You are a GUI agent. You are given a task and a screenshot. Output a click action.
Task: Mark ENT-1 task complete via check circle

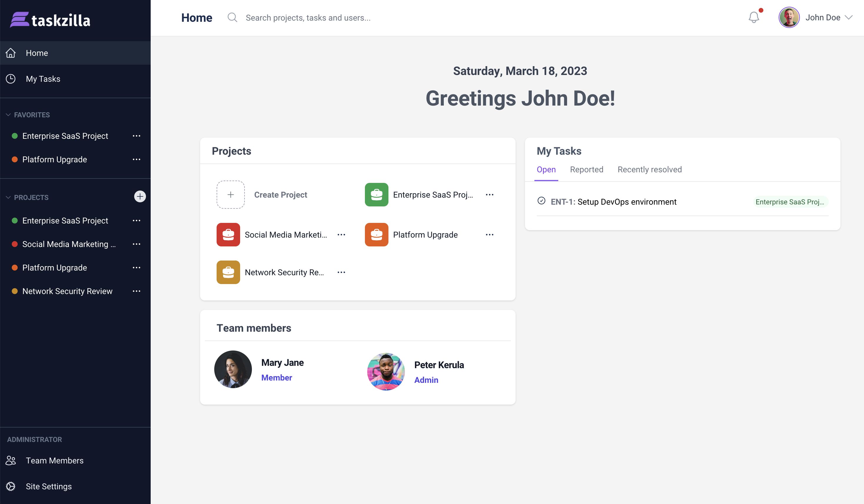[541, 201]
